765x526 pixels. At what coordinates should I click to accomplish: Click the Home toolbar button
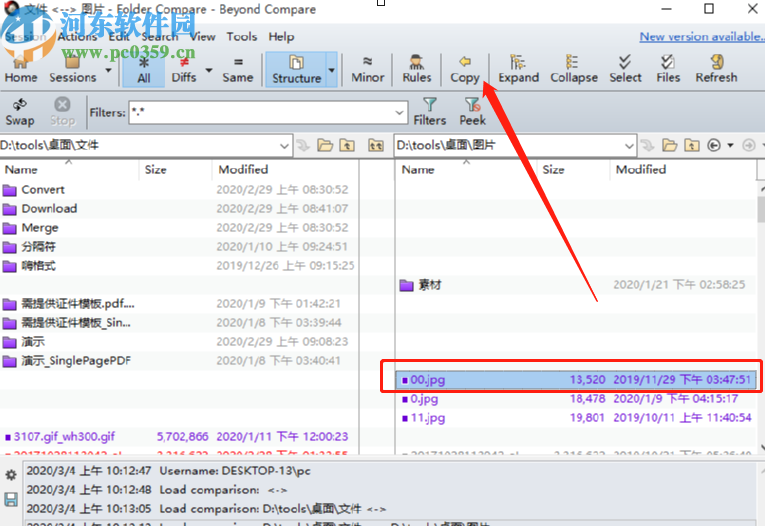(x=20, y=70)
